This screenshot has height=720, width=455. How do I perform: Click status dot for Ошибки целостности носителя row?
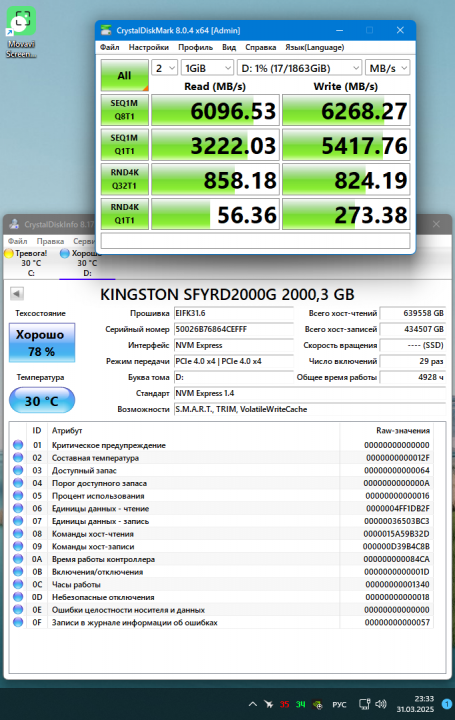18,610
